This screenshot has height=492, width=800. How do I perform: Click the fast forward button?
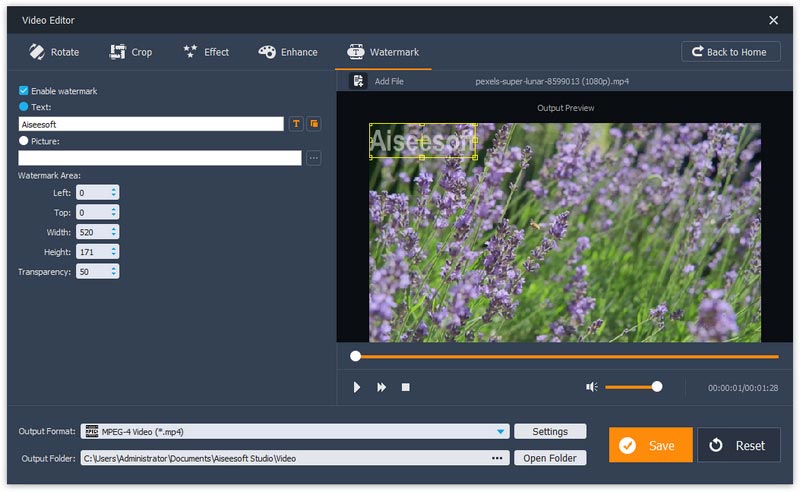[x=381, y=387]
